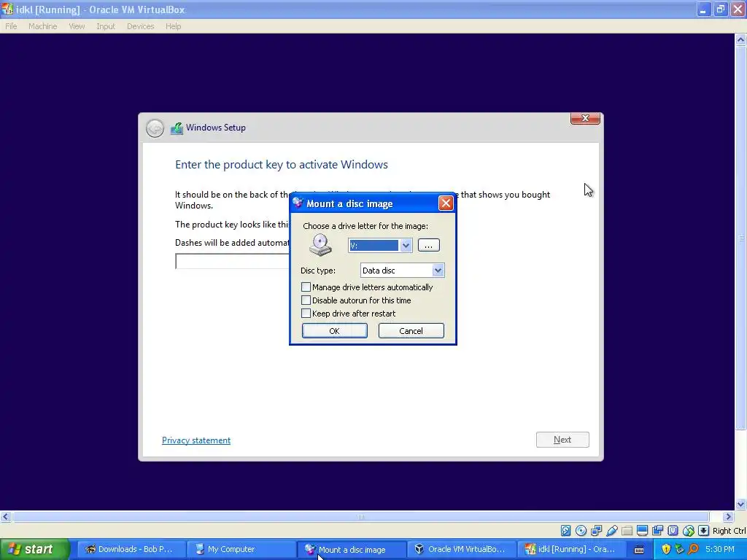Tick Keep drive after restart
Image resolution: width=747 pixels, height=560 pixels.
coord(306,314)
